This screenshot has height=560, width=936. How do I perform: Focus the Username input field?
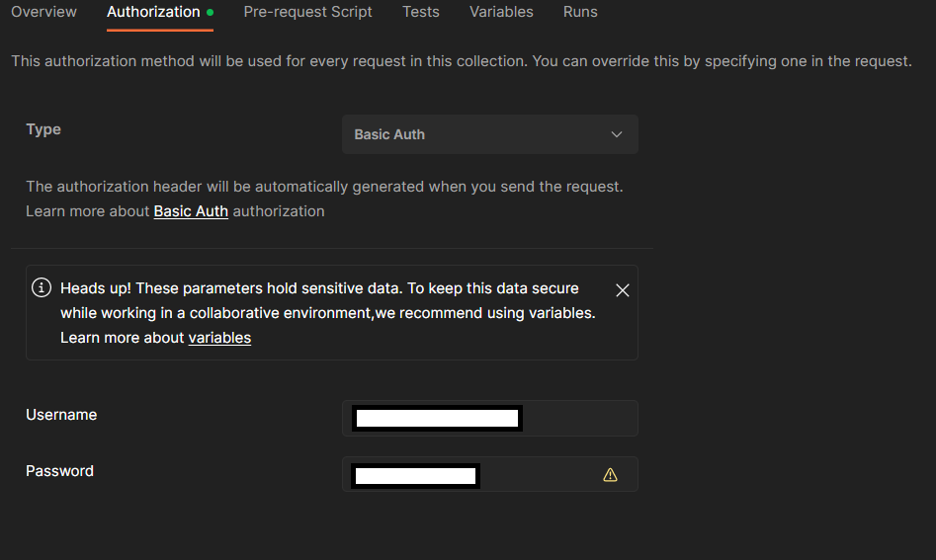(x=490, y=418)
